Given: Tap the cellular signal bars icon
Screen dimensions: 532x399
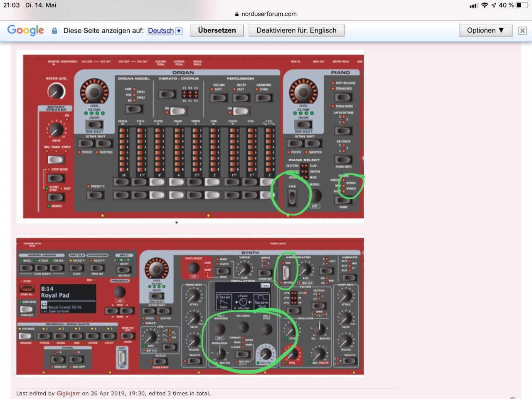Looking at the screenshot, I should [473, 5].
